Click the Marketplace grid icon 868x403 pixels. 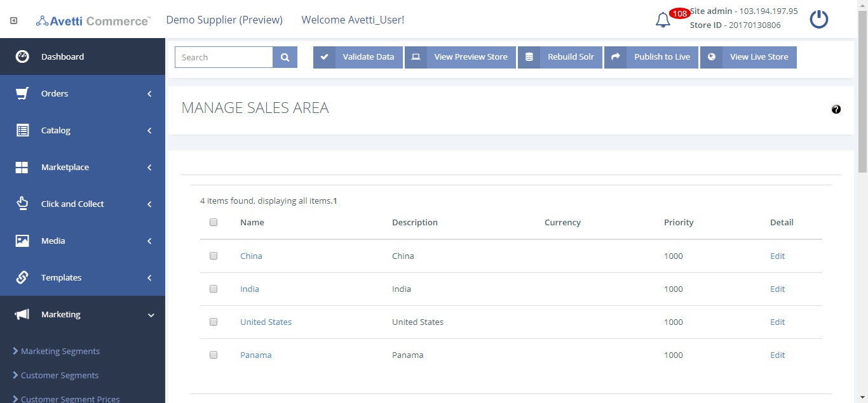point(22,167)
